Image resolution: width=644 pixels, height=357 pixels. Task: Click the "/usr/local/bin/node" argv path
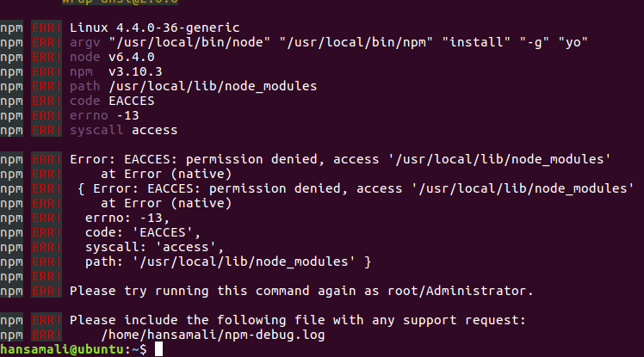click(x=189, y=42)
